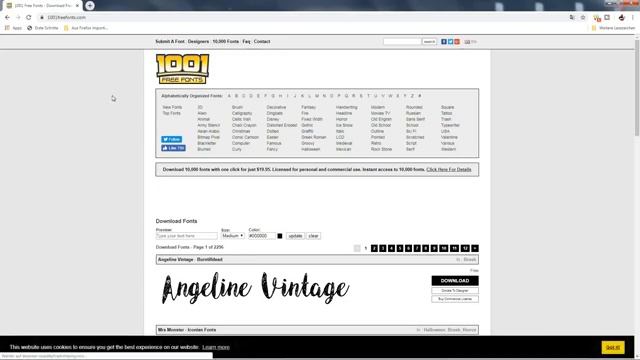The image size is (640, 360).
Task: Open Learn more link in cookie banner
Action: tap(216, 347)
